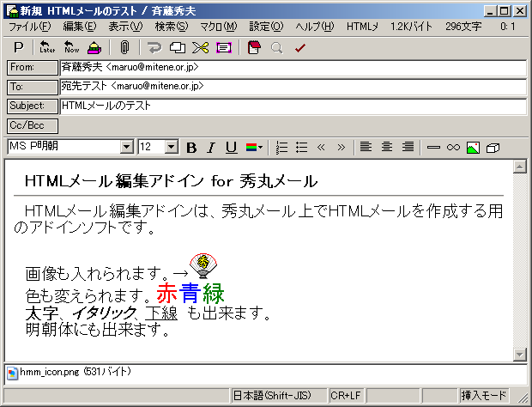The height and width of the screenshot is (407, 532).
Task: Click the undo arrow toolbar icon
Action: tap(154, 47)
